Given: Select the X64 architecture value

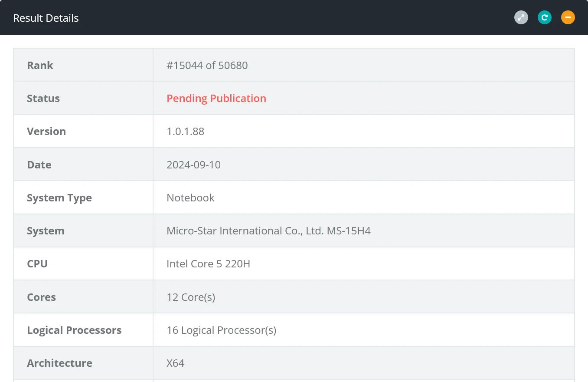Looking at the screenshot, I should click(x=176, y=363).
